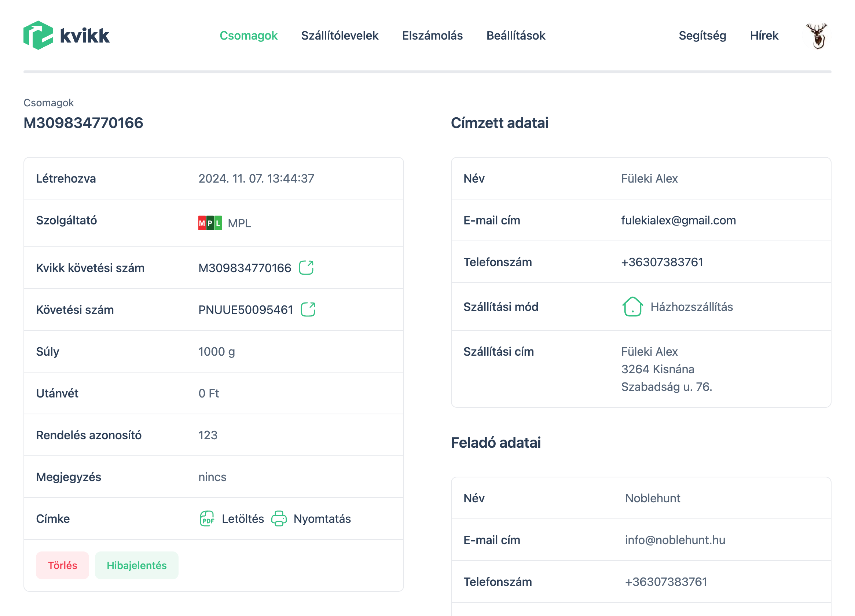Click the home delivery house icon
855x616 pixels.
(x=632, y=307)
